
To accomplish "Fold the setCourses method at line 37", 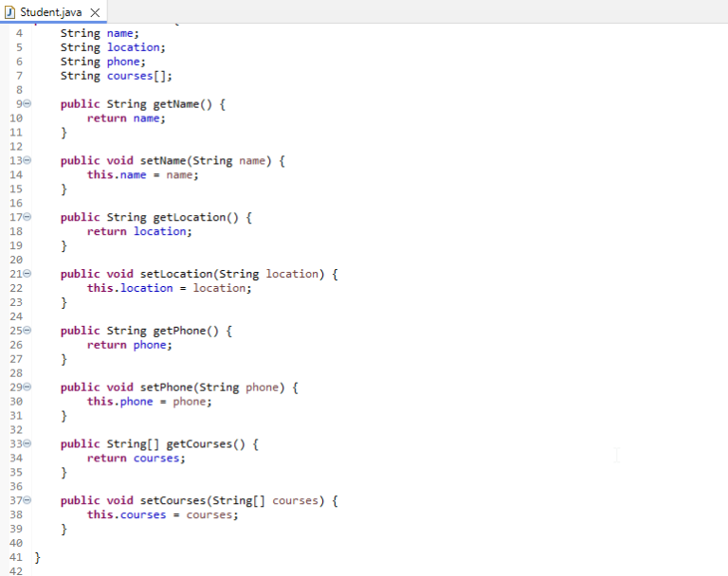I will (28, 500).
